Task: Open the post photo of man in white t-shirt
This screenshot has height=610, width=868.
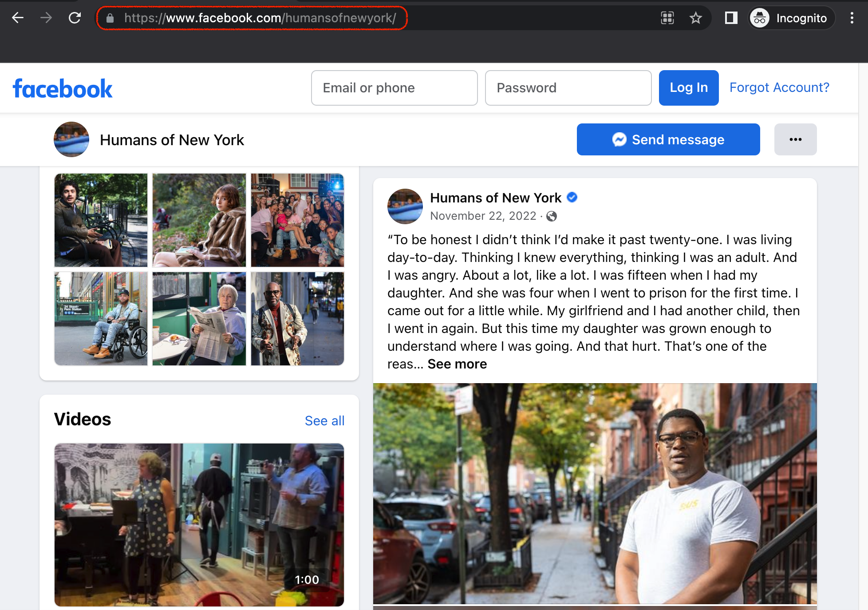Action: pyautogui.click(x=595, y=493)
